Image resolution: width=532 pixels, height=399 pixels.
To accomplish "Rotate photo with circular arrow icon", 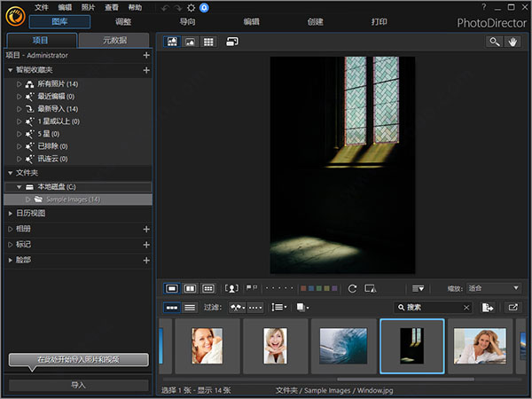I will click(352, 289).
